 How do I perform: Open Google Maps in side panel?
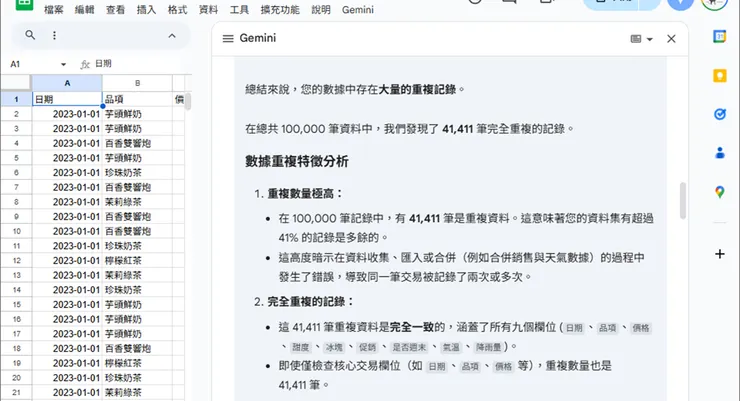click(x=720, y=192)
